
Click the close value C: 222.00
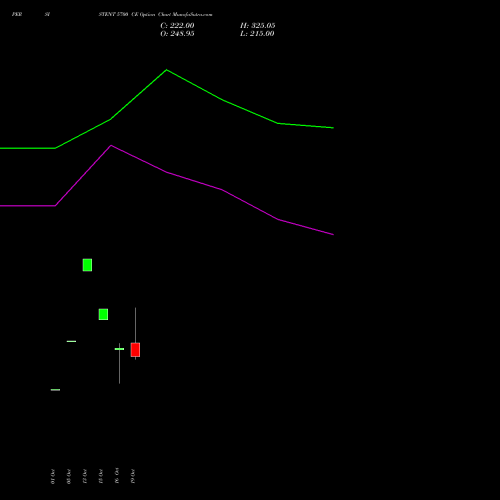point(177,26)
